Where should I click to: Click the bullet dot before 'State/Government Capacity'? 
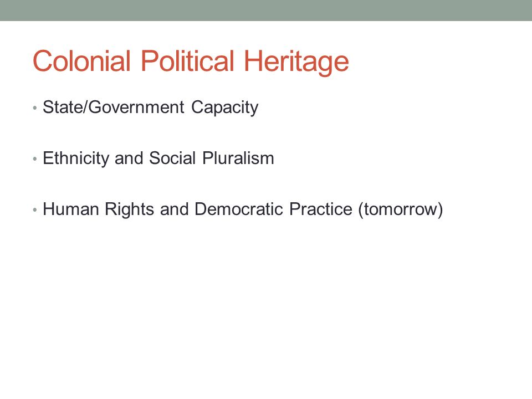pos(34,108)
